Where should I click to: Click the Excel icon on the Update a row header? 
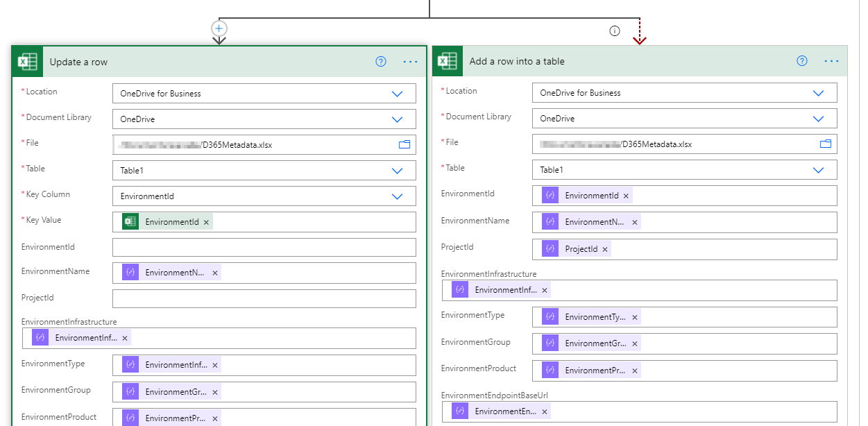28,62
